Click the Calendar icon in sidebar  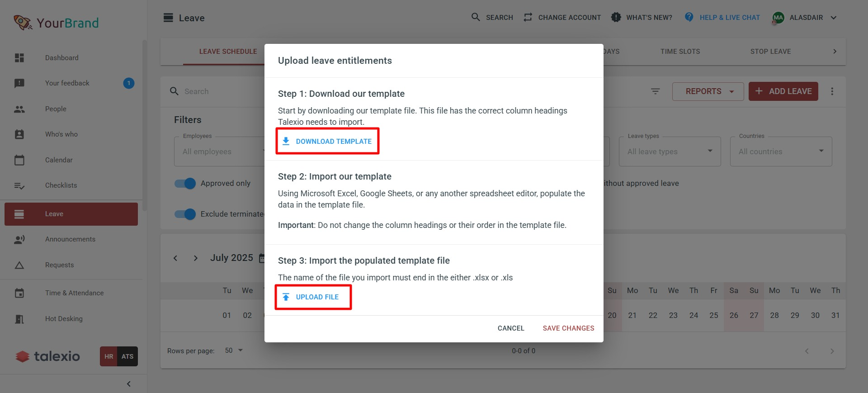pyautogui.click(x=19, y=160)
